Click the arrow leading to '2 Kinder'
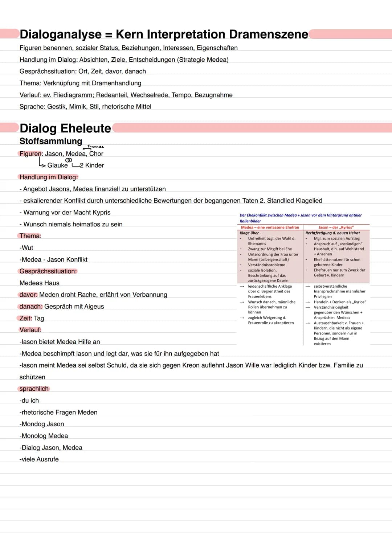Screen dimensions: 392x554 (x=75, y=165)
